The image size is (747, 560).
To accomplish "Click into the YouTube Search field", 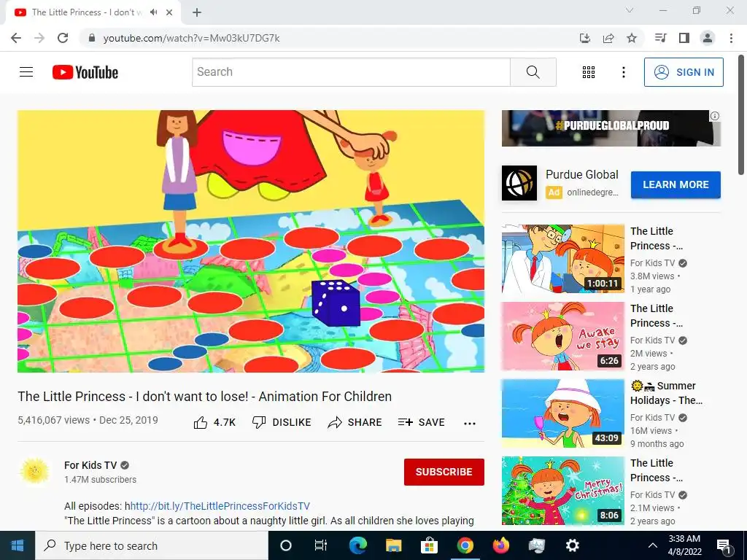I will (351, 72).
